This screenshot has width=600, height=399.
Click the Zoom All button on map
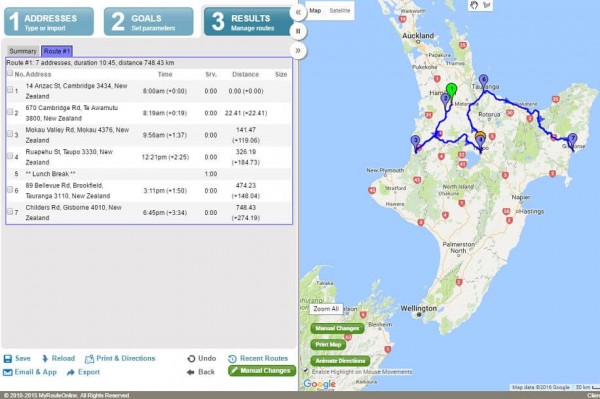click(x=326, y=309)
